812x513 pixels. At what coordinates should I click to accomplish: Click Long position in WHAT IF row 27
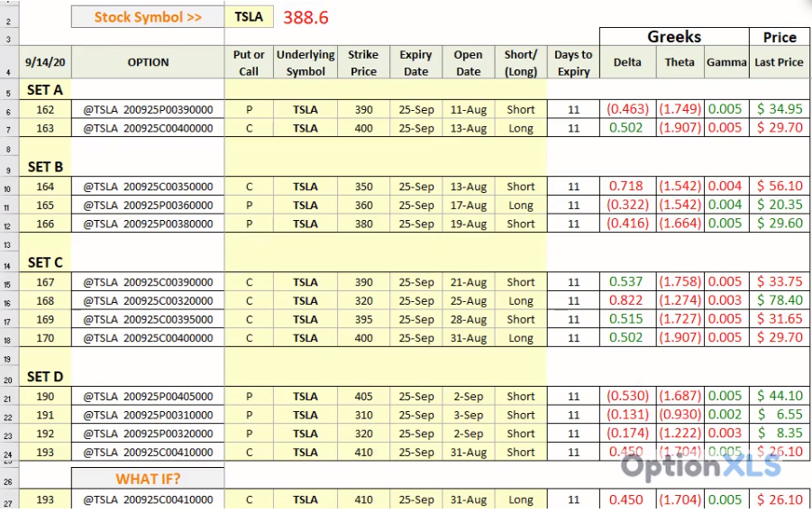pyautogui.click(x=521, y=500)
